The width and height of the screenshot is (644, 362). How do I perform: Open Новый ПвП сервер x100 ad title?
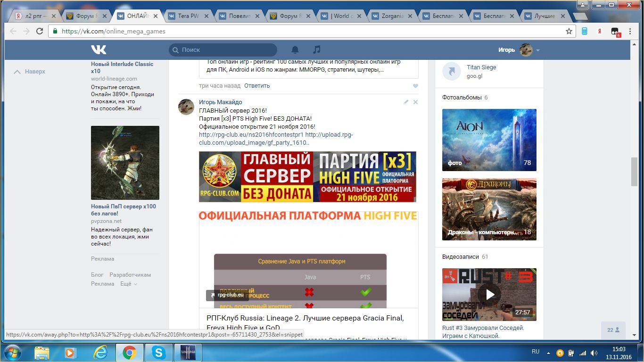124,210
